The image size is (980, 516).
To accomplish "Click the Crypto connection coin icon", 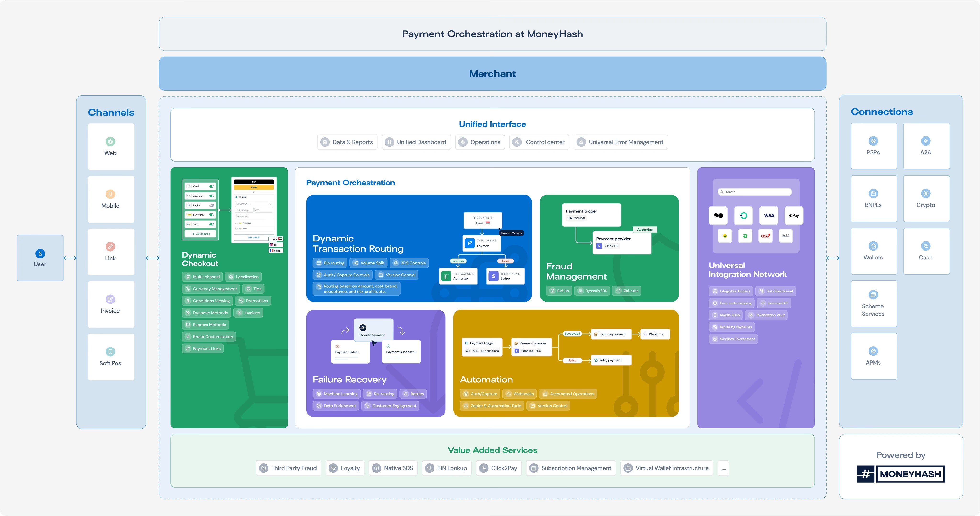I will point(926,193).
